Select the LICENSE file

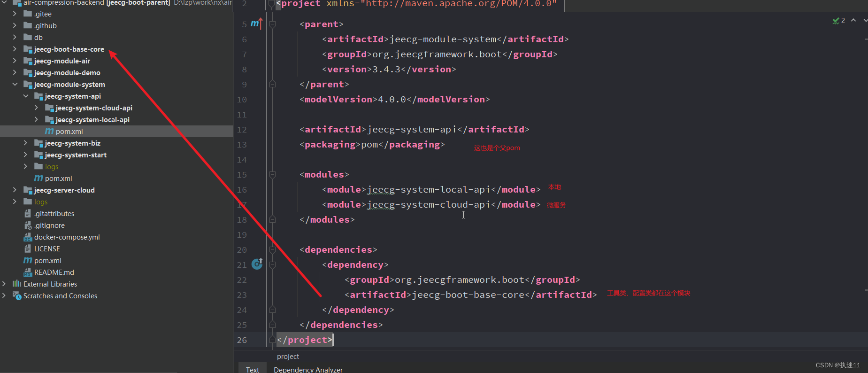click(47, 249)
